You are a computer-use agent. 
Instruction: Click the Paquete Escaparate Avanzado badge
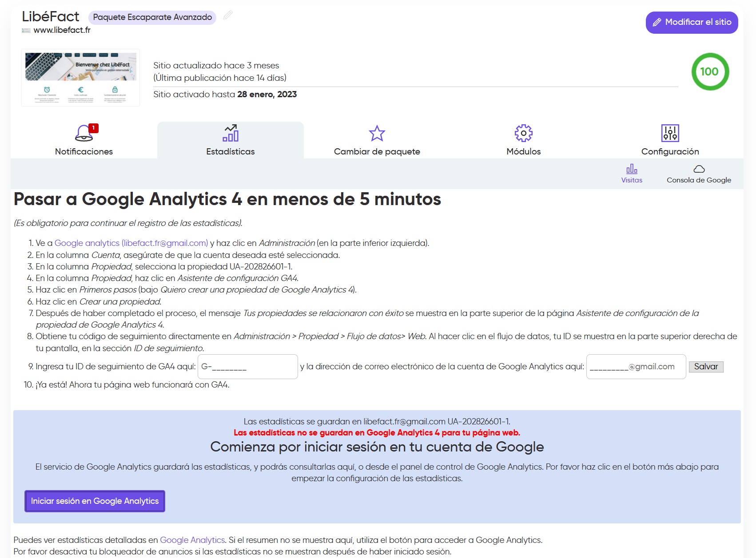pyautogui.click(x=152, y=17)
